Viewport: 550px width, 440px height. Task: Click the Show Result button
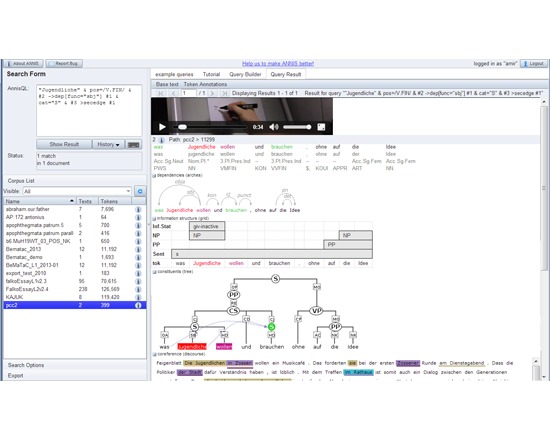coord(64,145)
